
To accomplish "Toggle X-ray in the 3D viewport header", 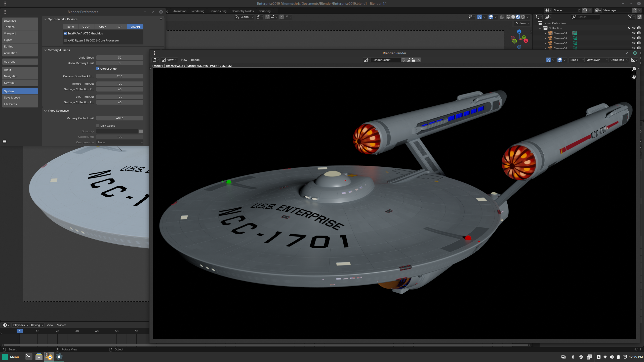I will click(502, 17).
